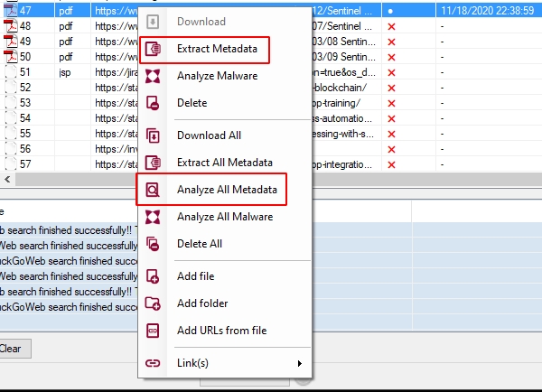The height and width of the screenshot is (392, 542).
Task: Click the Delete icon in context menu
Action: click(153, 103)
